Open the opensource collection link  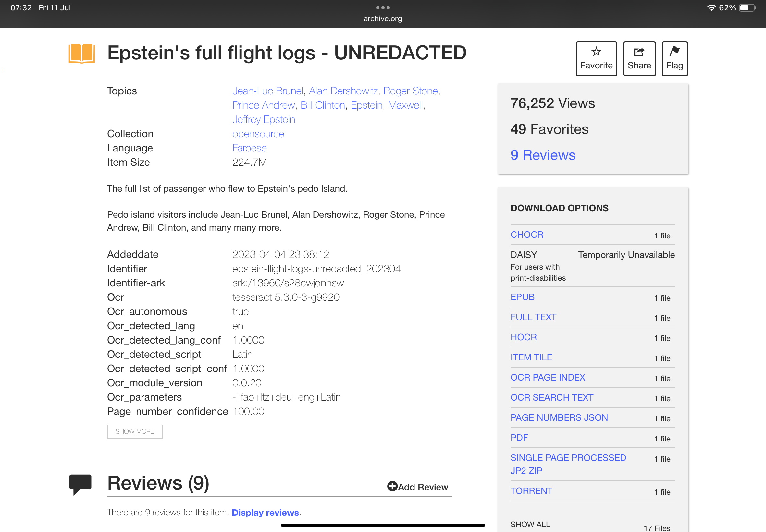[x=258, y=134]
